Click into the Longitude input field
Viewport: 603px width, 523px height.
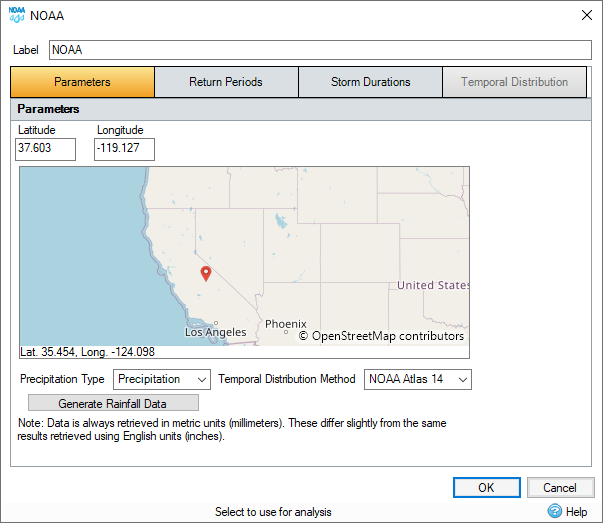[125, 149]
